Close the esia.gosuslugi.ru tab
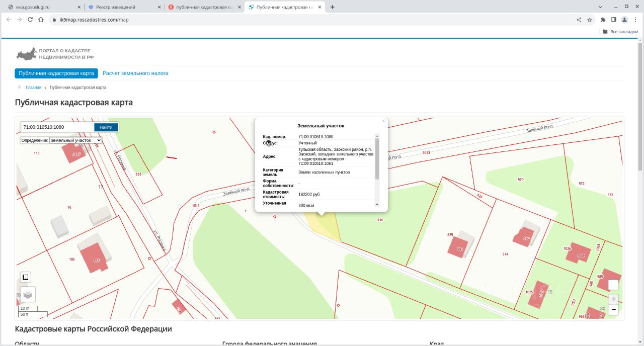The width and height of the screenshot is (644, 346). coord(79,7)
